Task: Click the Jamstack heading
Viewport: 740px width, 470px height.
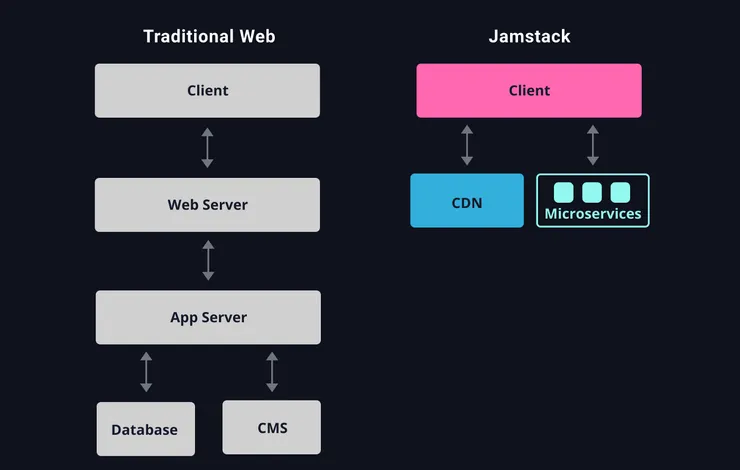Action: click(529, 36)
